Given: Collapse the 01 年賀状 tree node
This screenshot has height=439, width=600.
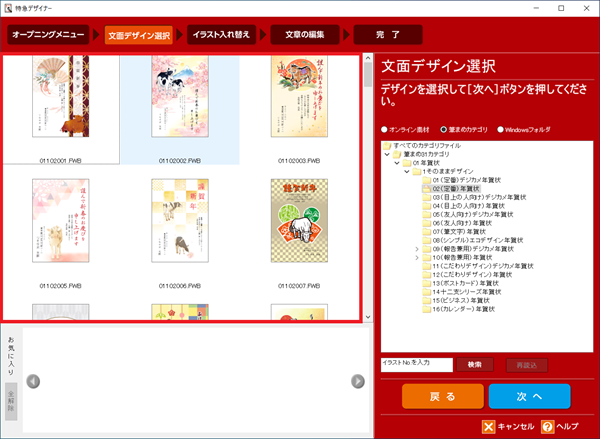Looking at the screenshot, I should (x=397, y=163).
